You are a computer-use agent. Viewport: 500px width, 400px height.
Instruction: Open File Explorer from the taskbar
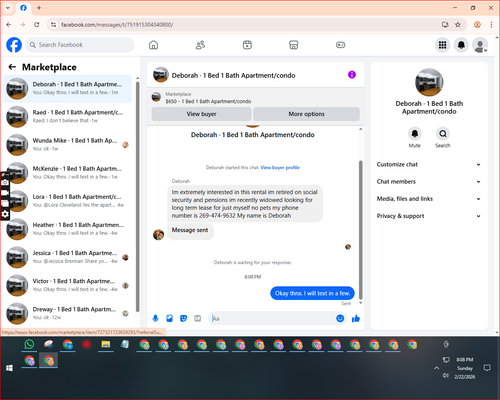pos(106,344)
